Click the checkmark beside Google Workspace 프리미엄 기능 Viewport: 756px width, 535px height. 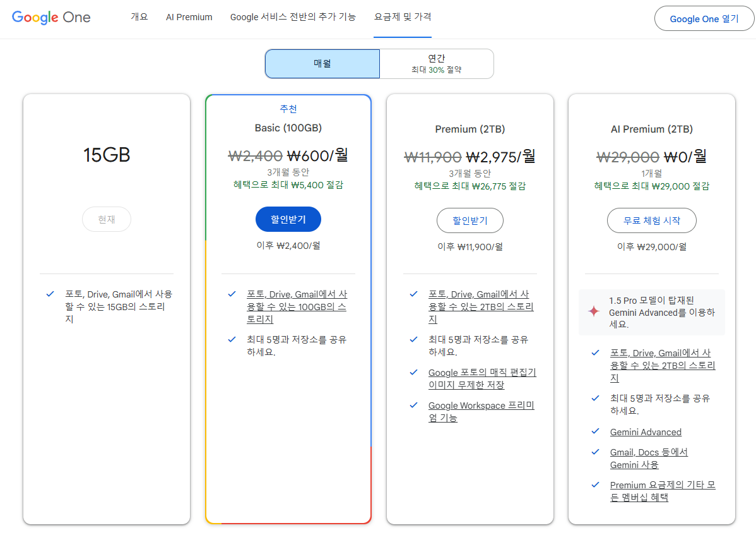click(413, 406)
